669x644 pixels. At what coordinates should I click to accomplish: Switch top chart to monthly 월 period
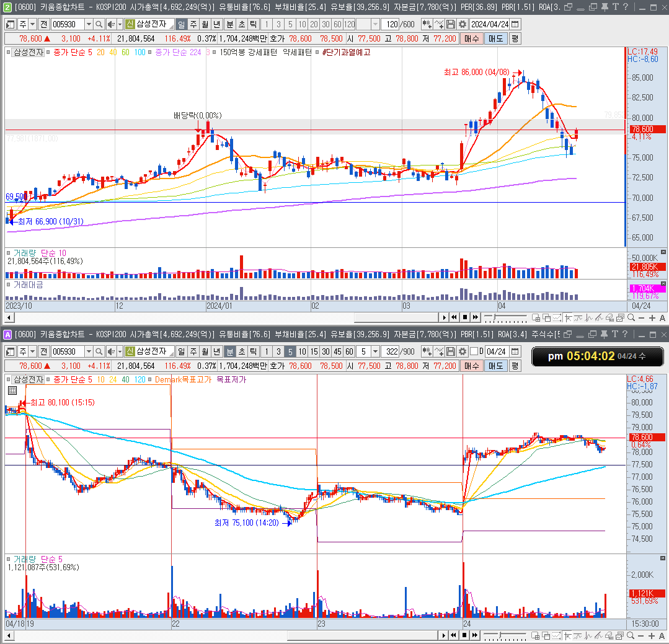[205, 24]
